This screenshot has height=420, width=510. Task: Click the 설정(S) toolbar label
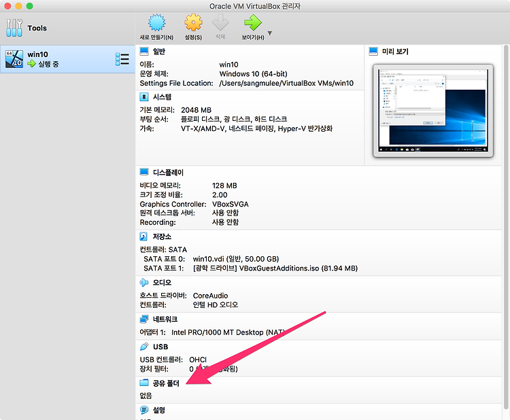point(193,37)
